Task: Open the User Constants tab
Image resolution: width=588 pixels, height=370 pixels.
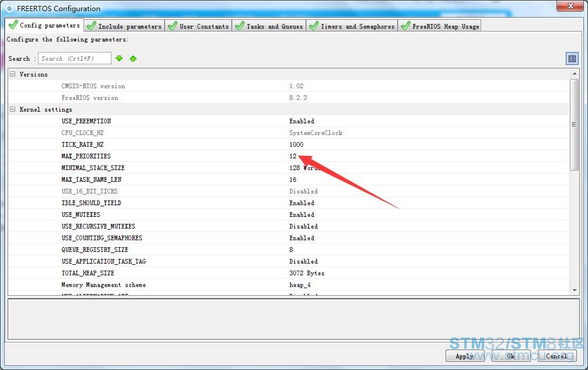Action: pos(199,26)
